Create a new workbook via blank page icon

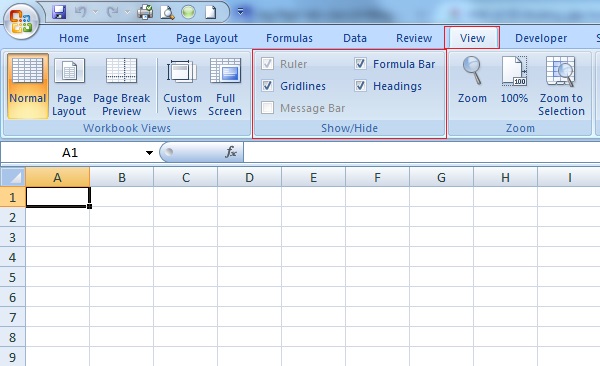coord(210,12)
